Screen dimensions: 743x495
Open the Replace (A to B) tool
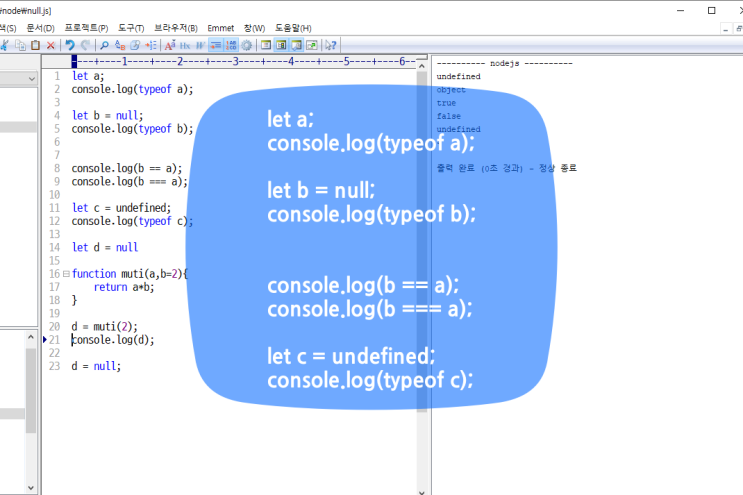[120, 45]
